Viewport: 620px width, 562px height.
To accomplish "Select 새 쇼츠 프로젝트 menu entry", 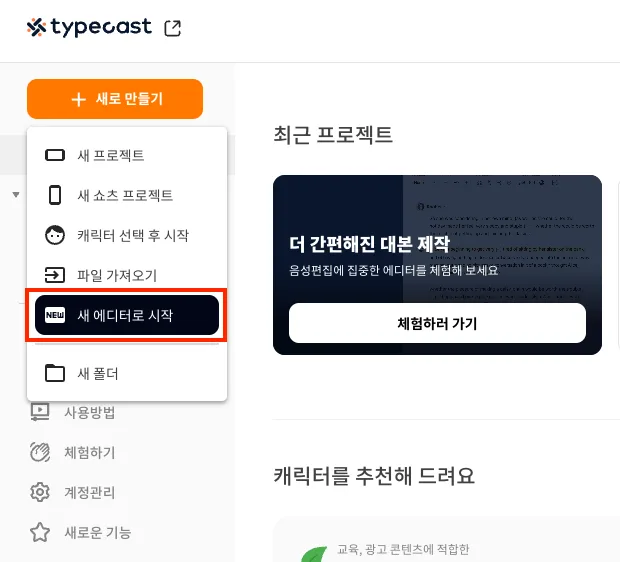I will [x=127, y=195].
